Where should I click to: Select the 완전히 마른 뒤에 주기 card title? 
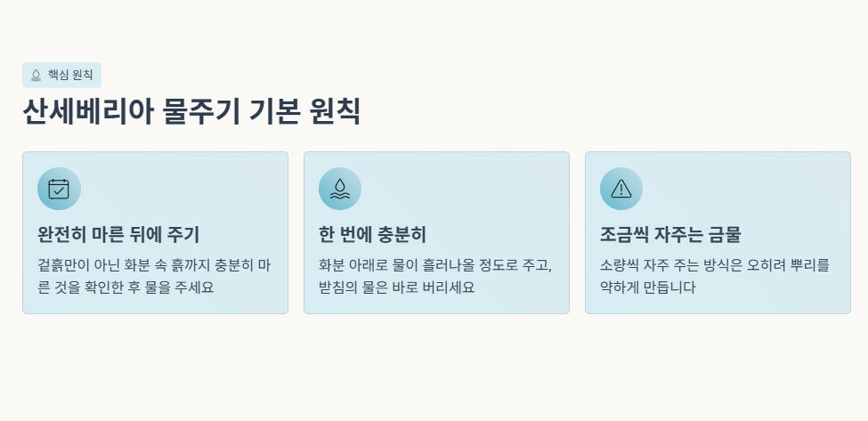[118, 235]
